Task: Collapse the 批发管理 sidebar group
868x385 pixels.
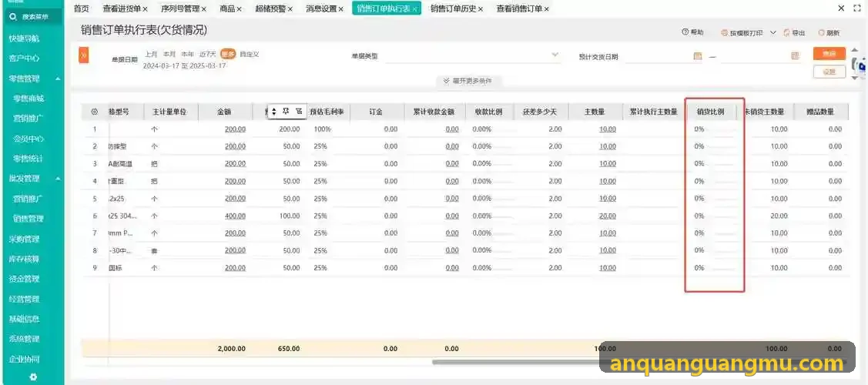Action: pos(58,179)
